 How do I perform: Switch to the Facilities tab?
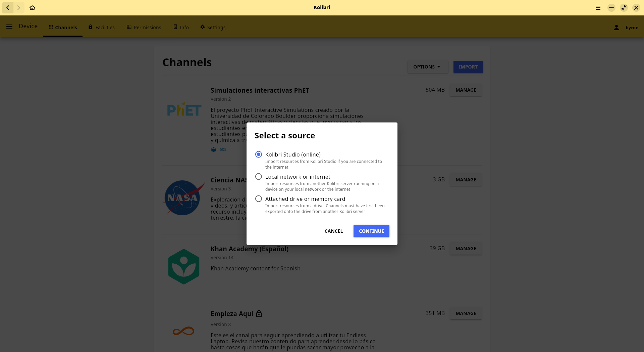102,28
